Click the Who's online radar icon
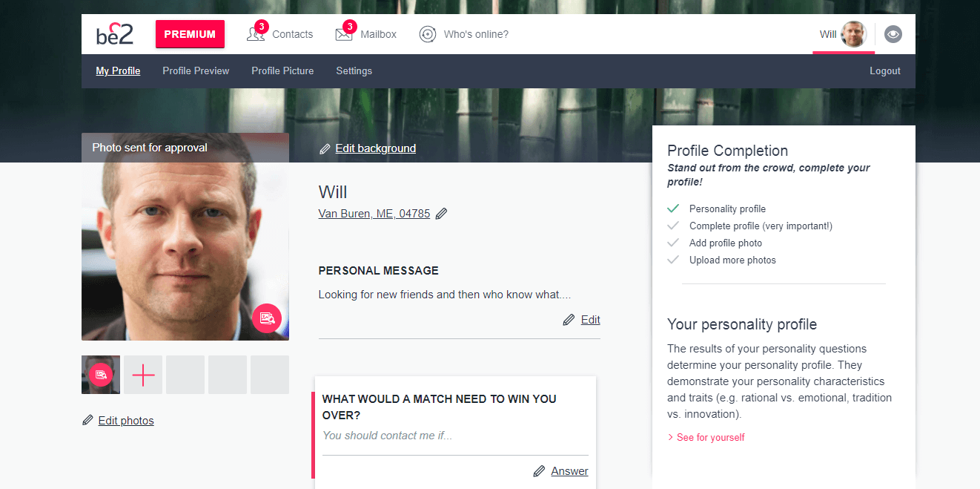 point(428,34)
